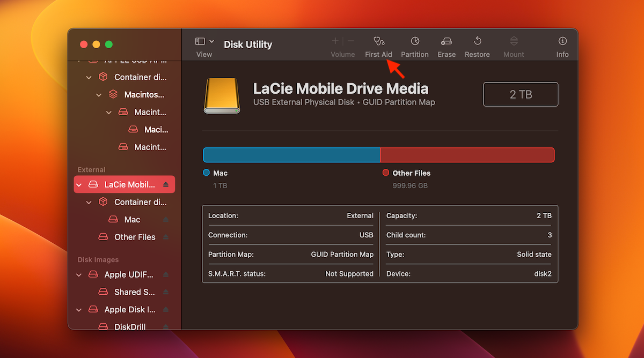Eject the Mac volume
The height and width of the screenshot is (358, 644).
pos(166,220)
